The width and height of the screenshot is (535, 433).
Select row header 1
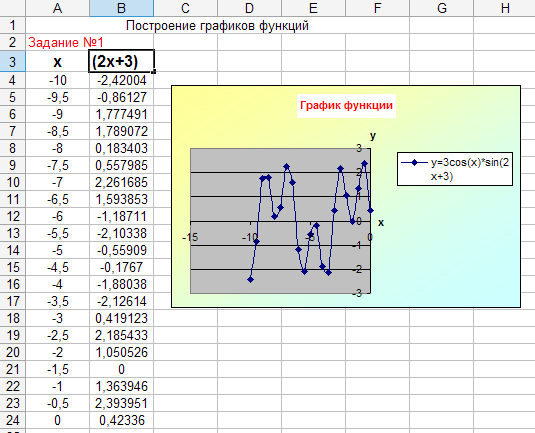[13, 25]
